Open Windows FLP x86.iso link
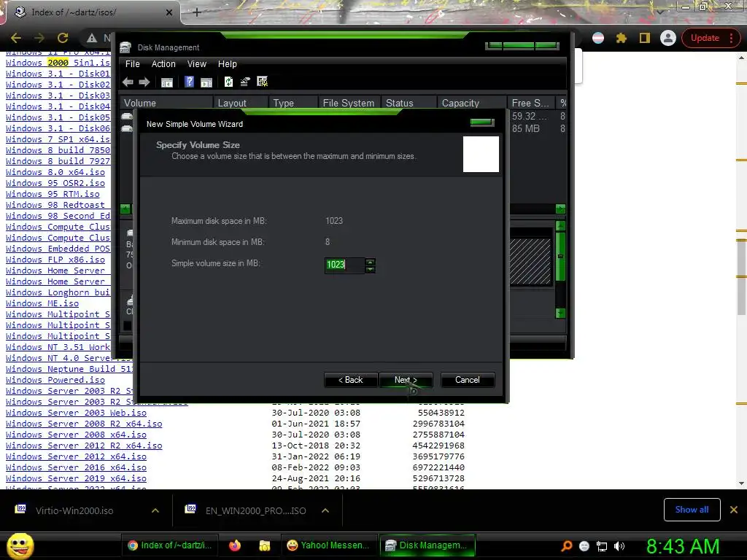 [x=55, y=260]
